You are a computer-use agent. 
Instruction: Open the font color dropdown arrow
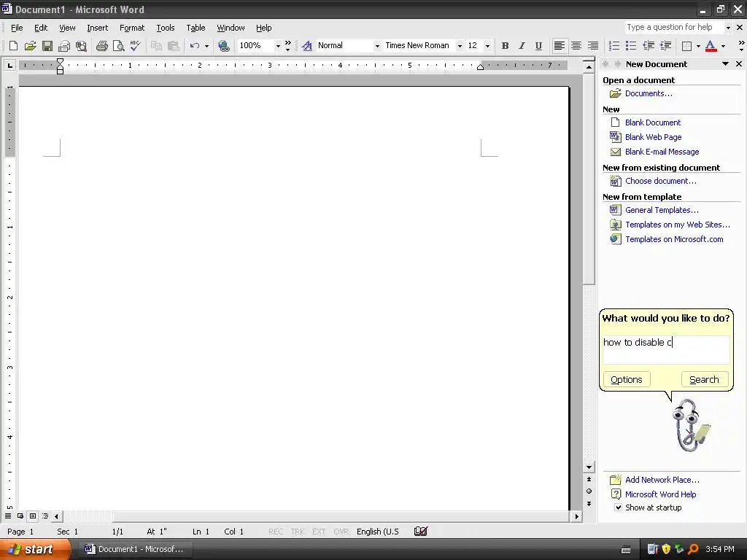click(x=723, y=46)
